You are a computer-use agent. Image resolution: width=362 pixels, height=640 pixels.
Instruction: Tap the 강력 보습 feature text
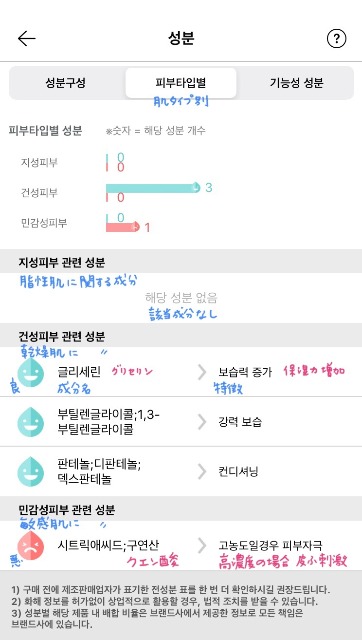240,422
